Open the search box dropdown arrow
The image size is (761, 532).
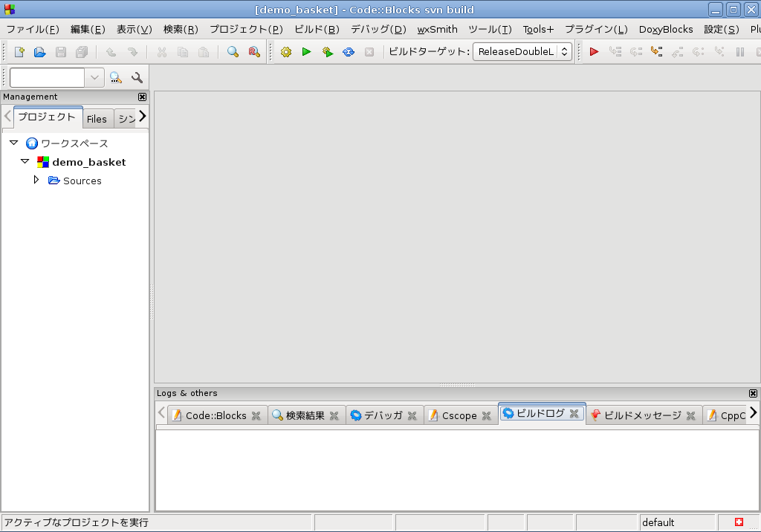94,78
